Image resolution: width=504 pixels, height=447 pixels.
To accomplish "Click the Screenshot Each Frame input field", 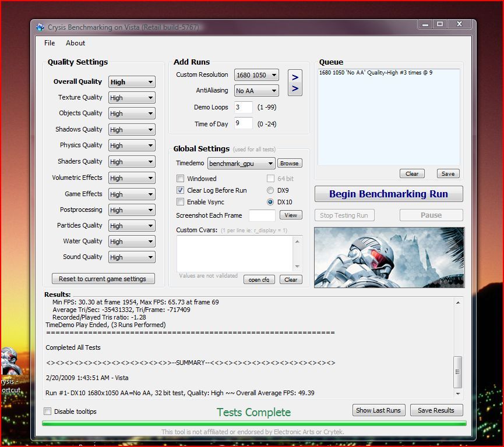I will [262, 215].
